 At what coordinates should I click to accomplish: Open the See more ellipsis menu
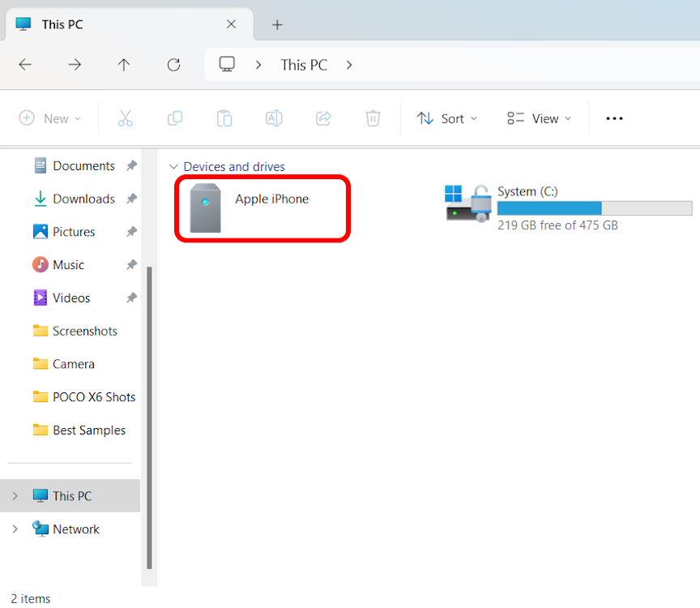click(614, 118)
